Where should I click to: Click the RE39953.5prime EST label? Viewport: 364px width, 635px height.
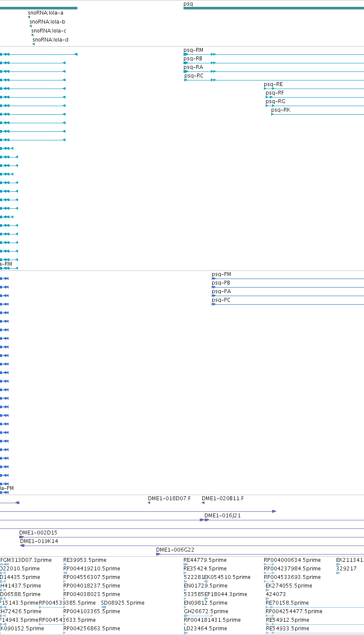point(85,560)
